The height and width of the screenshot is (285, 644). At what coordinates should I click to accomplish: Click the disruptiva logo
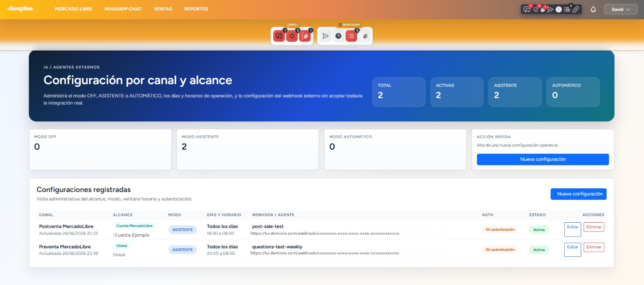tap(20, 9)
